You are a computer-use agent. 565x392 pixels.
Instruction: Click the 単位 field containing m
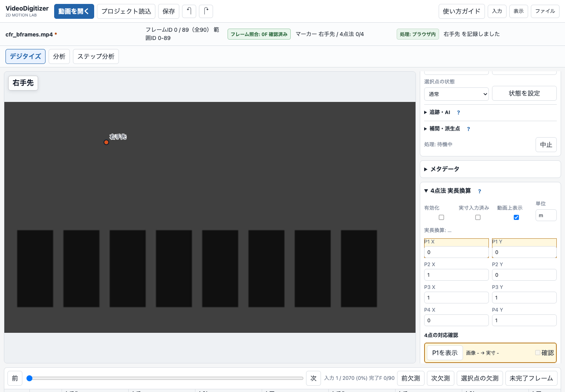coord(546,215)
